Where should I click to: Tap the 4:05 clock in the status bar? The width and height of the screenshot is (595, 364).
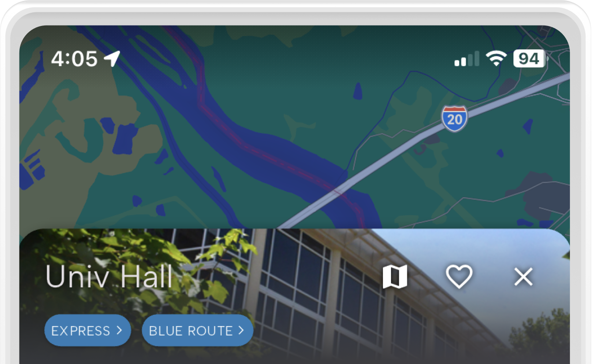(x=74, y=59)
